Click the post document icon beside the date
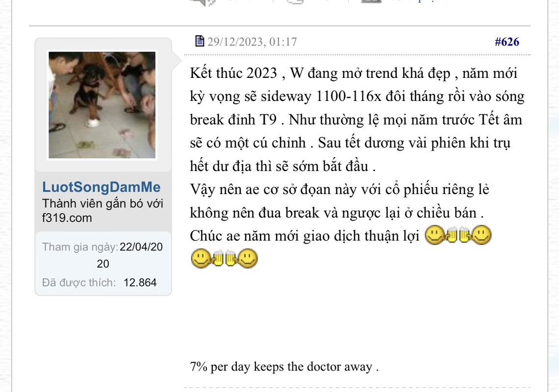Image resolution: width=559 pixels, height=392 pixels. (200, 41)
